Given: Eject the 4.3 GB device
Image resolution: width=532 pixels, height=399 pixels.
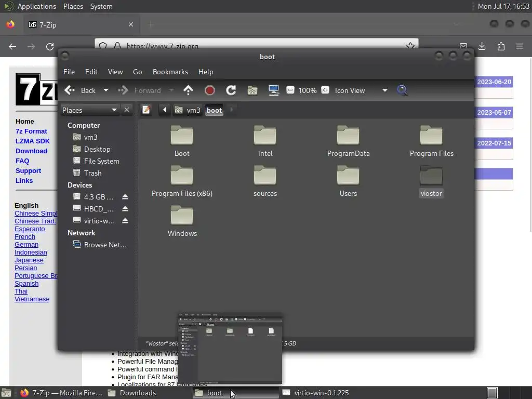Looking at the screenshot, I should [125, 197].
